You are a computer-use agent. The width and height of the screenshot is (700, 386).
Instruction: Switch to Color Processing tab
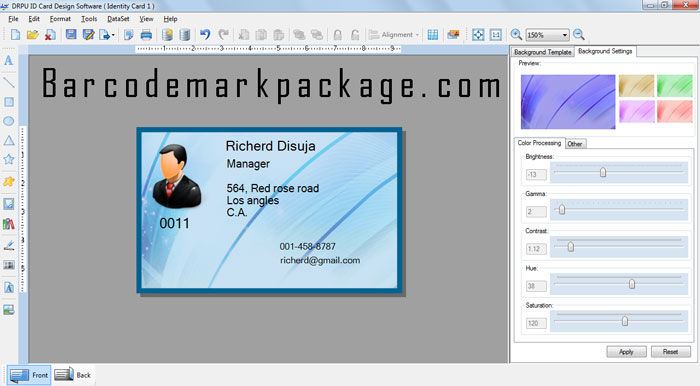[539, 143]
